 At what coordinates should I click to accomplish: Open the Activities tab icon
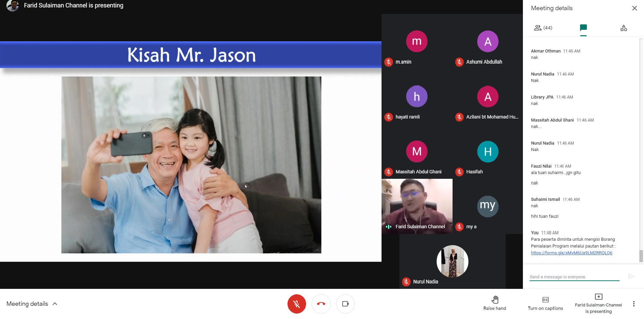pos(624,28)
